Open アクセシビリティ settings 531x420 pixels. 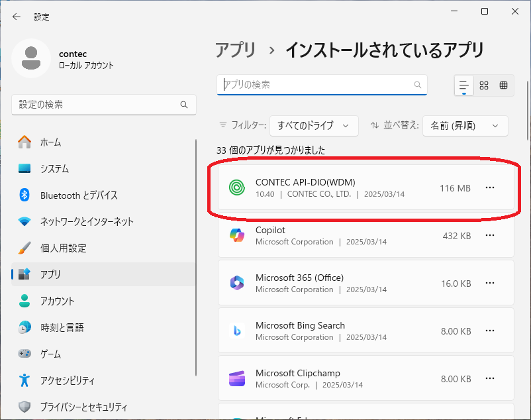coord(103,380)
